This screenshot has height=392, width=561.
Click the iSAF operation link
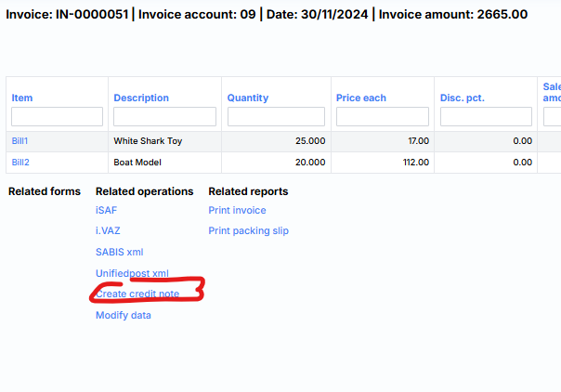(x=106, y=210)
